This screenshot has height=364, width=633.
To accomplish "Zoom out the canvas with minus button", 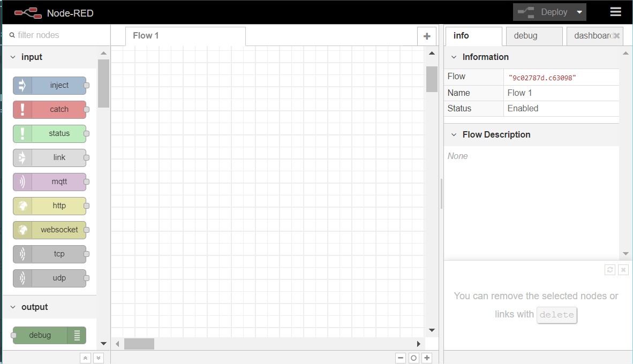I will point(401,358).
